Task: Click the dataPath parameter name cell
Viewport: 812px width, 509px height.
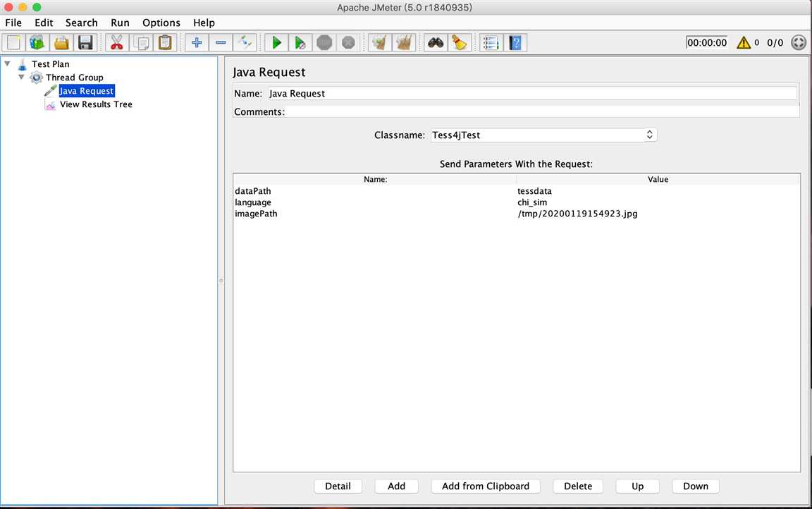Action: (375, 191)
